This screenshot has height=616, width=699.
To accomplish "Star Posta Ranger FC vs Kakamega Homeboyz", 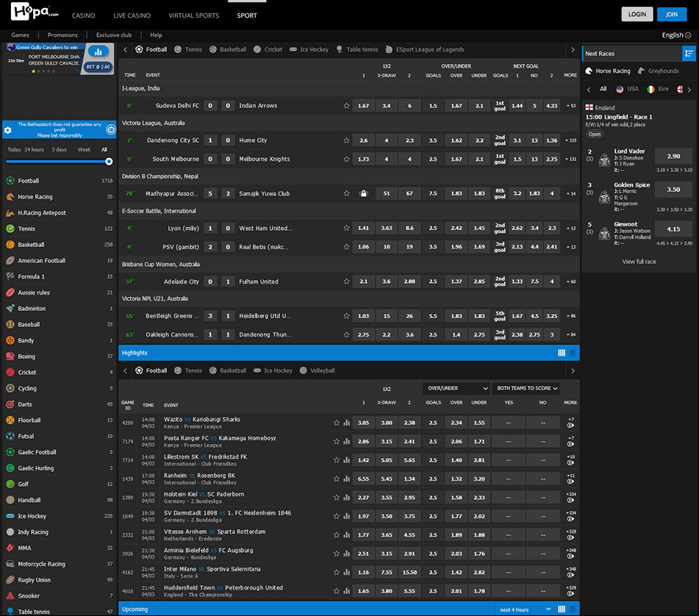I will point(337,441).
